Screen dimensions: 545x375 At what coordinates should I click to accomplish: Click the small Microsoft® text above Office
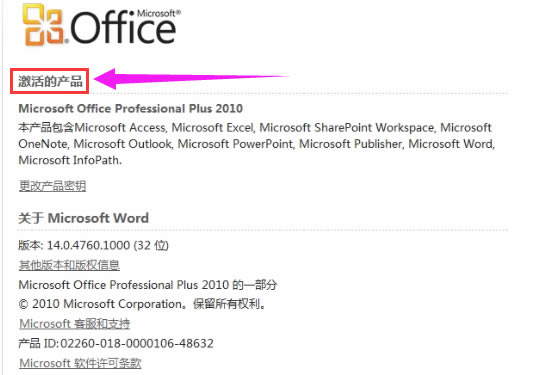pyautogui.click(x=159, y=13)
